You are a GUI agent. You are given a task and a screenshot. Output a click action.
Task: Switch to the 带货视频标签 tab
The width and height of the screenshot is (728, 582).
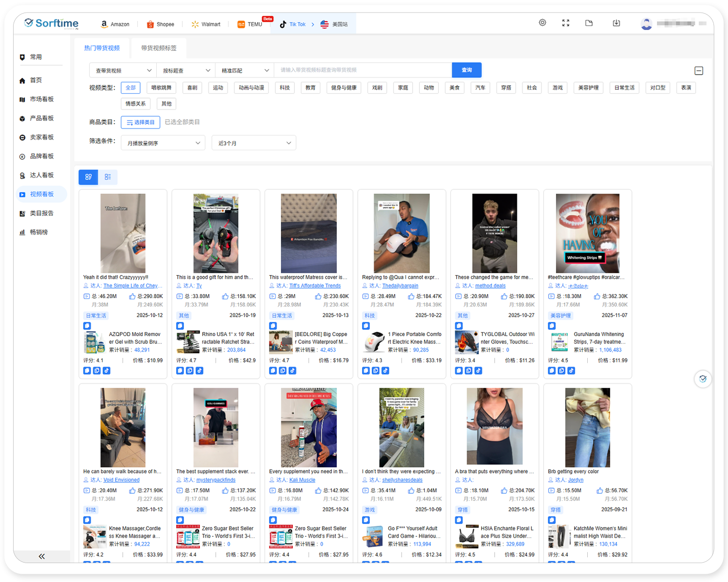[158, 48]
